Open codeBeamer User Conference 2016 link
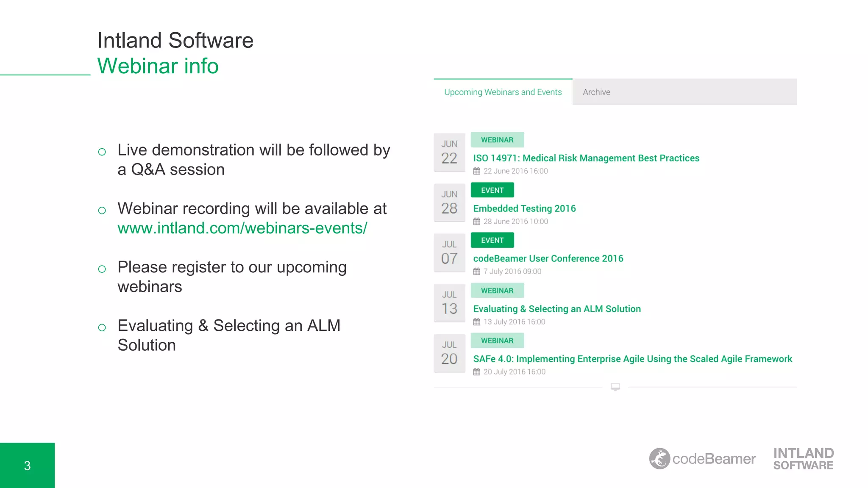 (548, 258)
